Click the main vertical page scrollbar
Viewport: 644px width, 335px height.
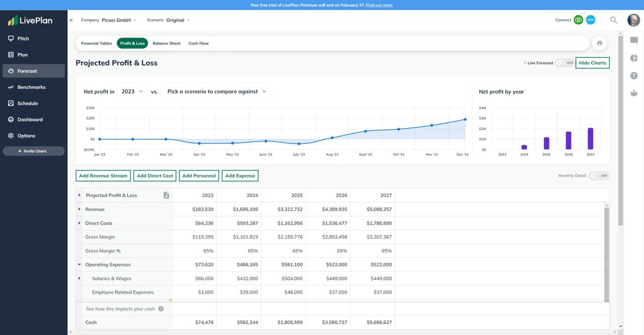620,131
